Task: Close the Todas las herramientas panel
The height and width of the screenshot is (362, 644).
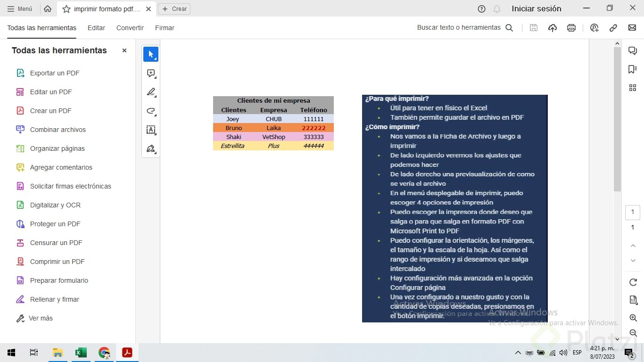Action: click(124, 50)
